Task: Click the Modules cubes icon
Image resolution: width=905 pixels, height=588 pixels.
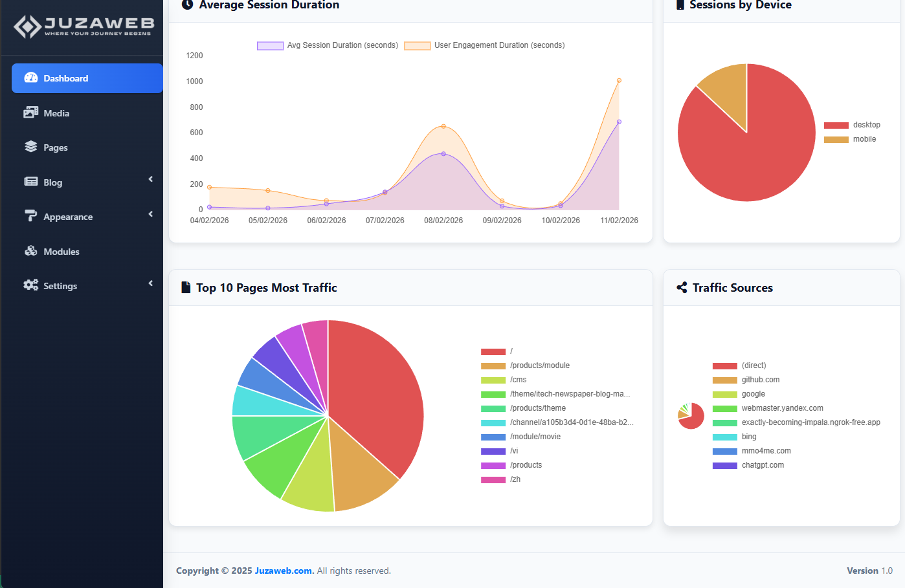Action: [x=31, y=251]
